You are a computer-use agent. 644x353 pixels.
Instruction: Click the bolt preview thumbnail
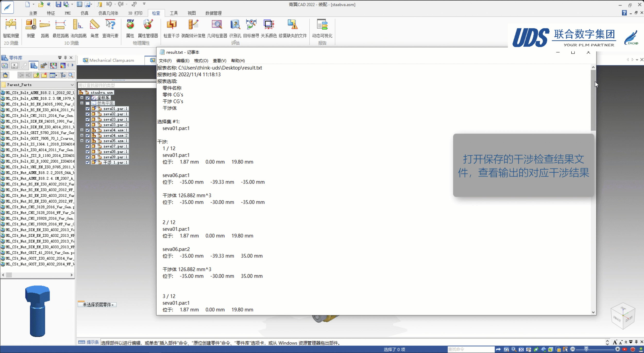(x=38, y=311)
